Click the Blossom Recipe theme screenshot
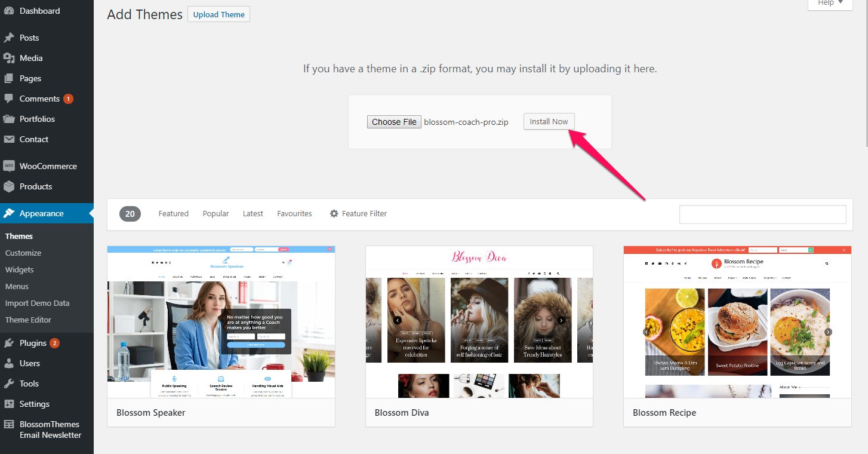 tap(737, 321)
